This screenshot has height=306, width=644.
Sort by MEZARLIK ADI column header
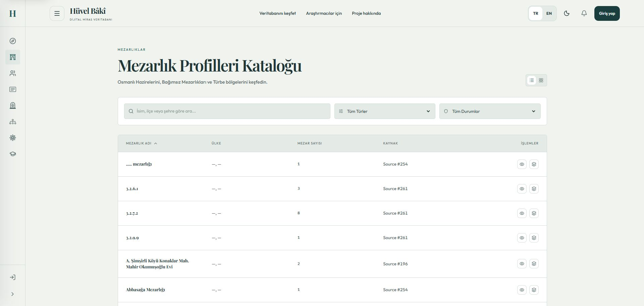142,143
